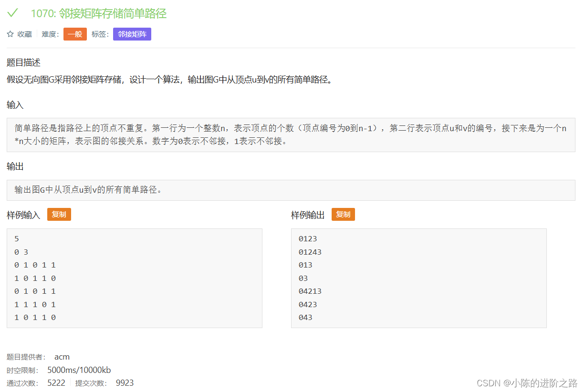Click the 输入 section heading
This screenshot has width=585, height=392.
(15, 105)
